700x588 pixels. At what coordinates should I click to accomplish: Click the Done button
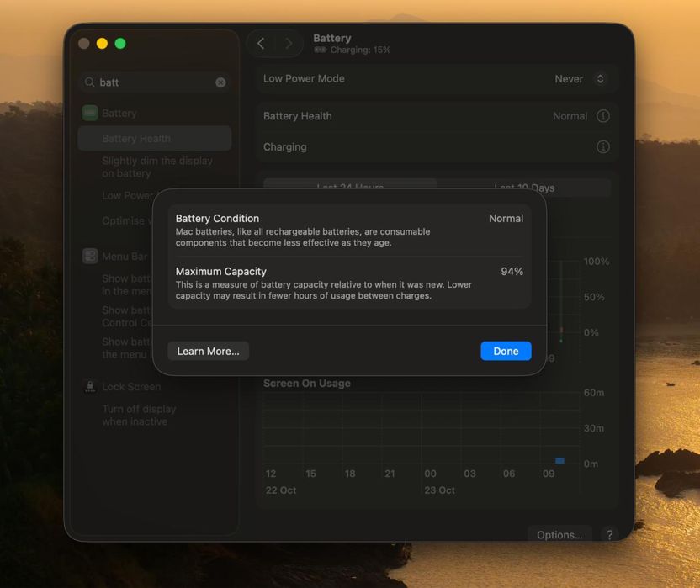tap(506, 351)
